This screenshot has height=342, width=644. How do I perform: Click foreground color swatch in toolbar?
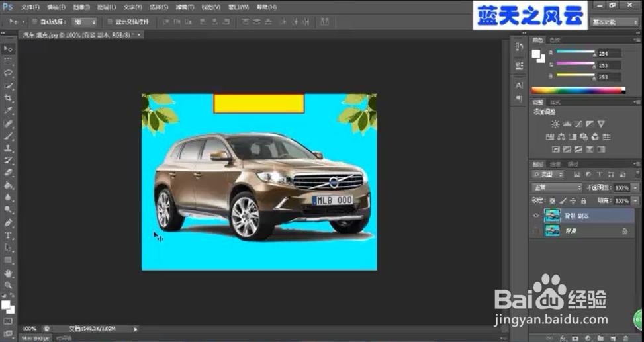[x=6, y=304]
